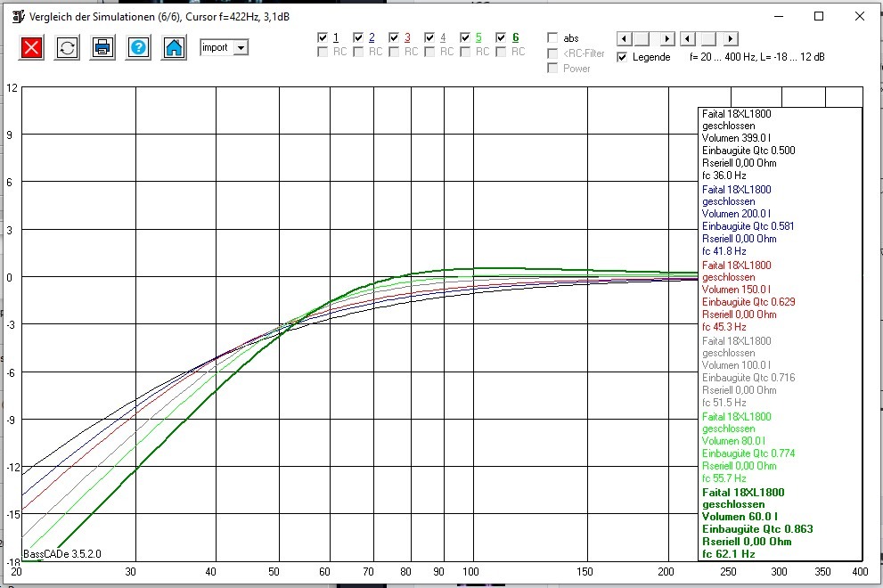Click right arrow of first range scrollbar

(x=667, y=39)
